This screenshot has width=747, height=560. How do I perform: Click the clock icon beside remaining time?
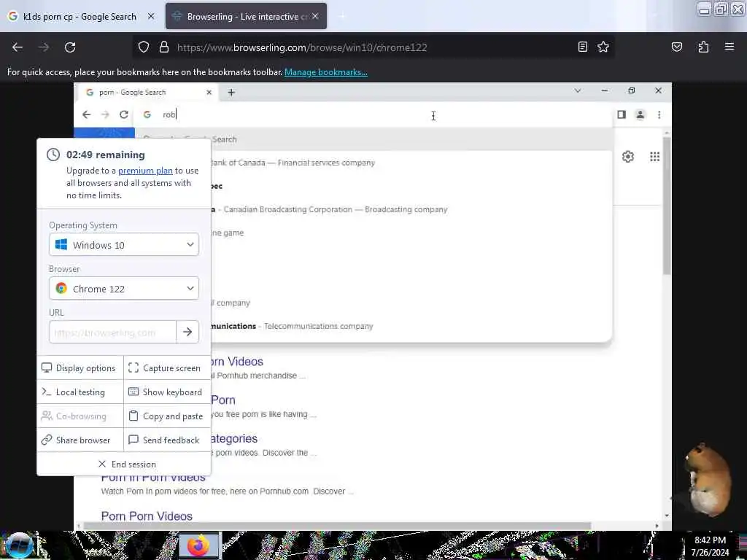(53, 155)
